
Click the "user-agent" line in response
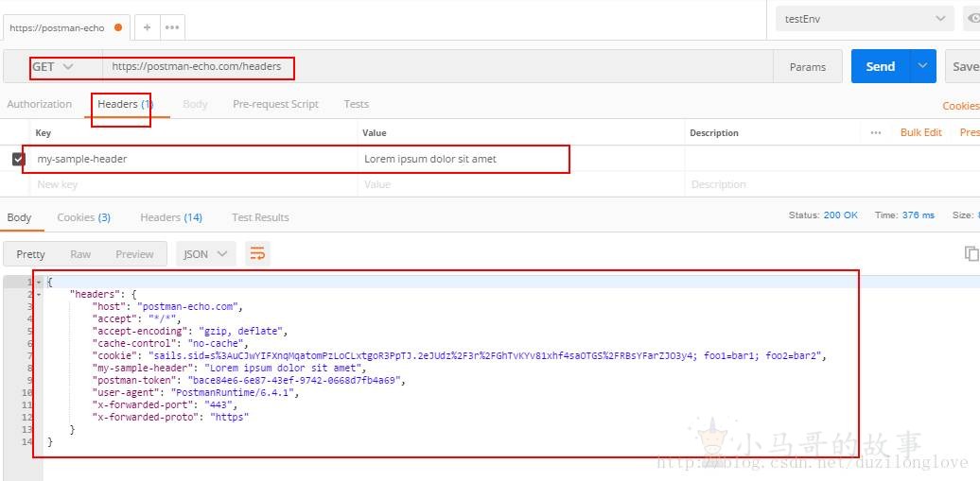click(x=196, y=392)
